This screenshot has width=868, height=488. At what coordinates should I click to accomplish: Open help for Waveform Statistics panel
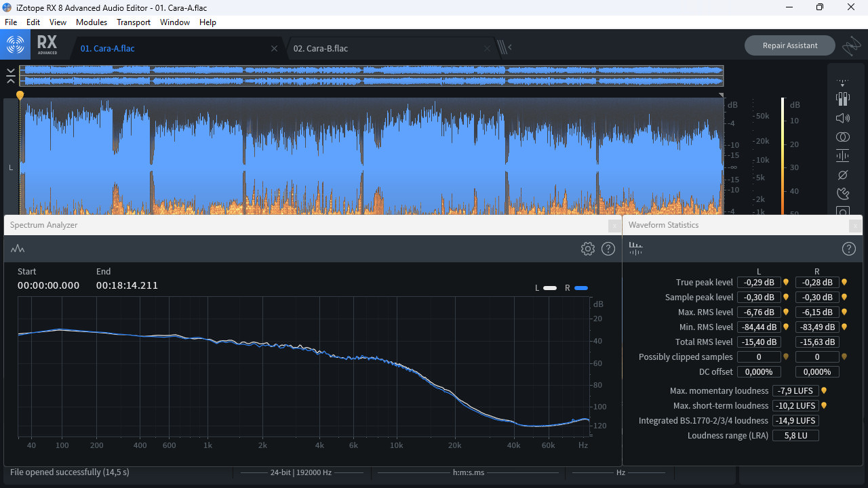848,249
